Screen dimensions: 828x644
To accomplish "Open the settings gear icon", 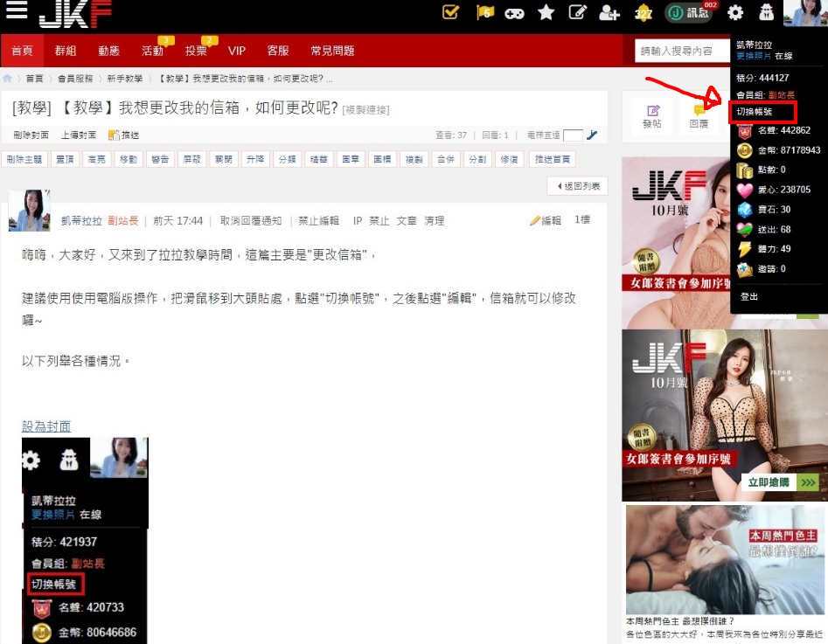I will point(735,12).
